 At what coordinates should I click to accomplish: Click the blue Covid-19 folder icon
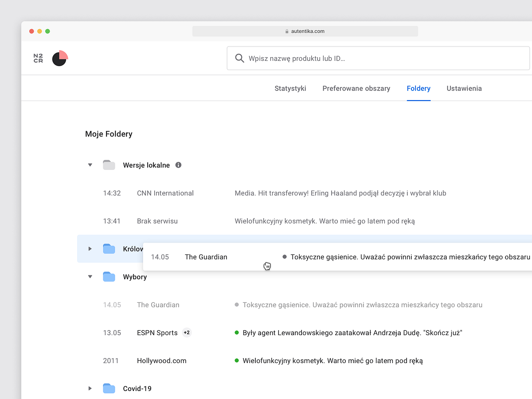(x=109, y=388)
